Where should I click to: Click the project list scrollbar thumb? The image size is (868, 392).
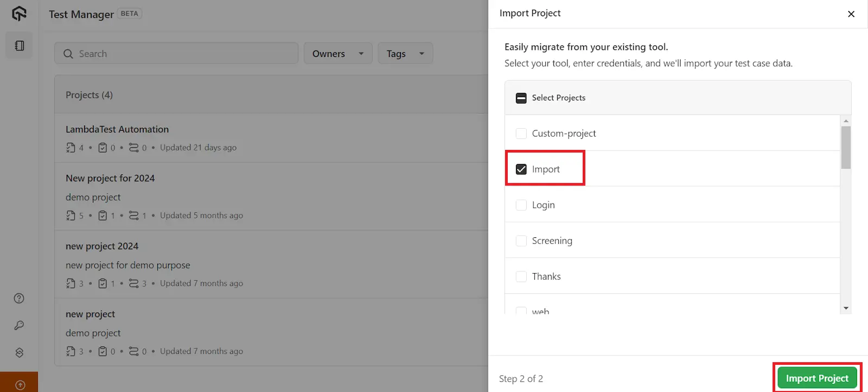click(x=846, y=147)
